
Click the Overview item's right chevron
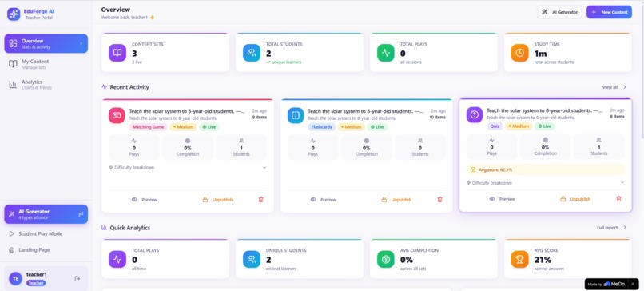tap(81, 43)
